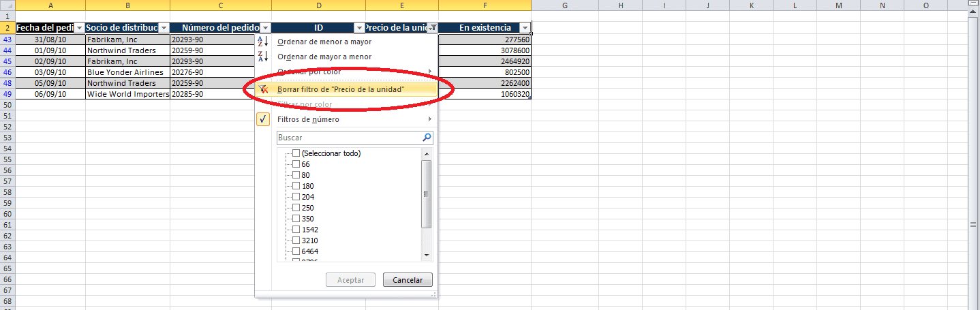This screenshot has width=980, height=310.
Task: Click the sort descending Z-A icon
Action: pyautogui.click(x=263, y=57)
